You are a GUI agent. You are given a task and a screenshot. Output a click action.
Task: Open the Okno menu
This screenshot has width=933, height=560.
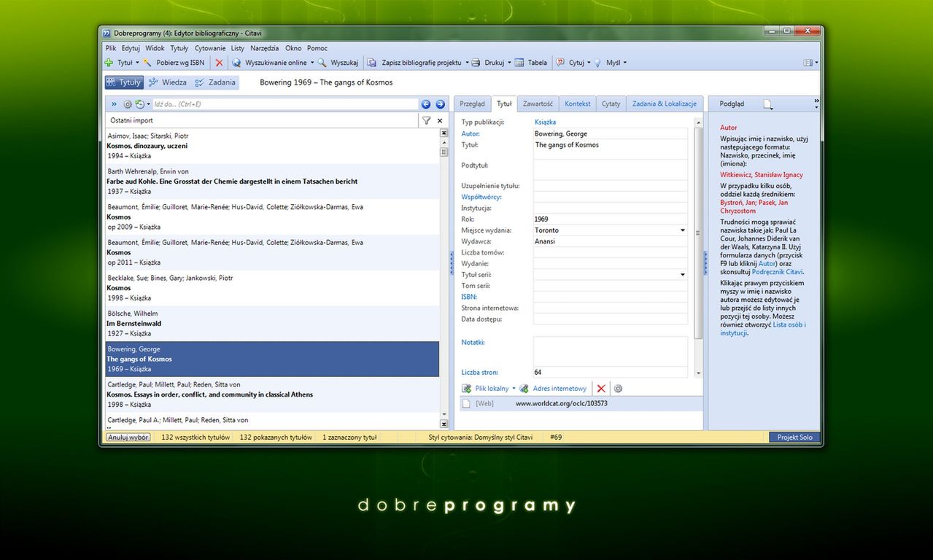coord(293,48)
